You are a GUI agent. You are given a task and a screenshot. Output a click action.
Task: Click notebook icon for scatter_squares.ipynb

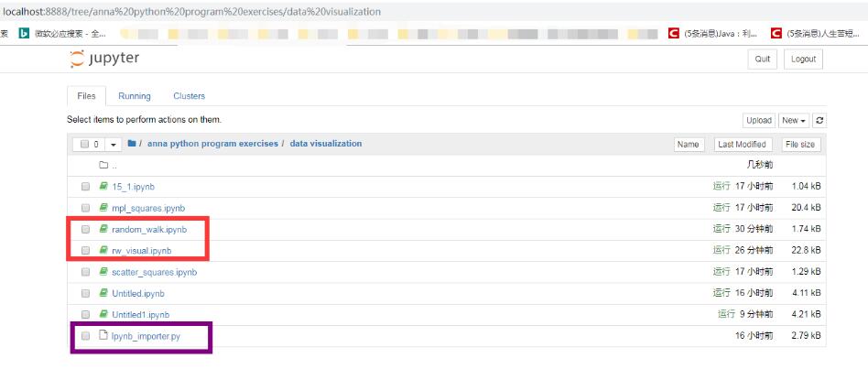click(x=103, y=272)
